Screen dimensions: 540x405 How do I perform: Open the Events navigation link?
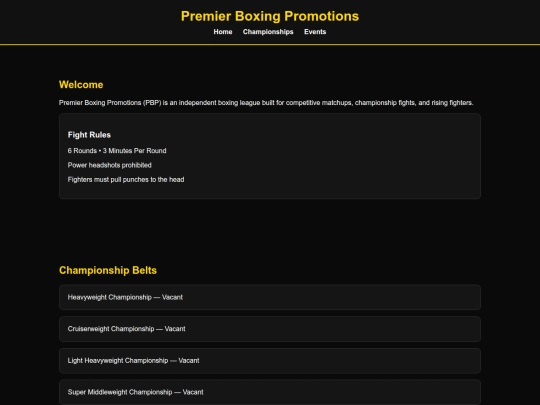click(x=315, y=32)
